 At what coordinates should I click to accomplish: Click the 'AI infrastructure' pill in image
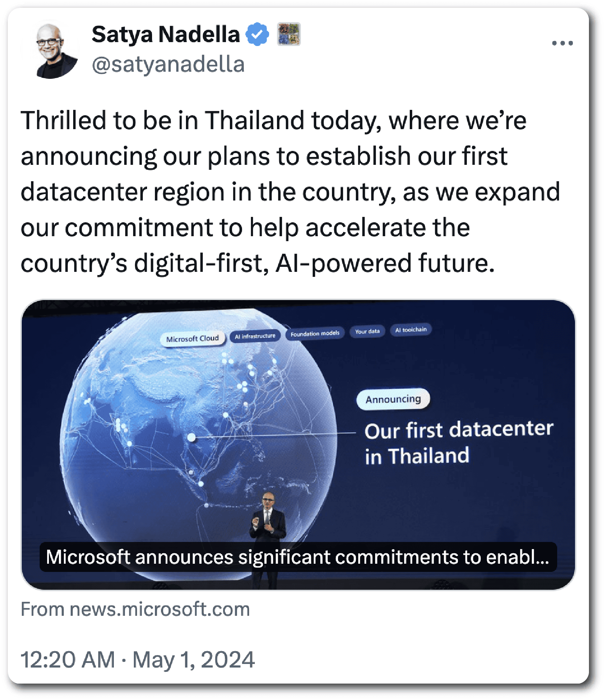pyautogui.click(x=255, y=336)
